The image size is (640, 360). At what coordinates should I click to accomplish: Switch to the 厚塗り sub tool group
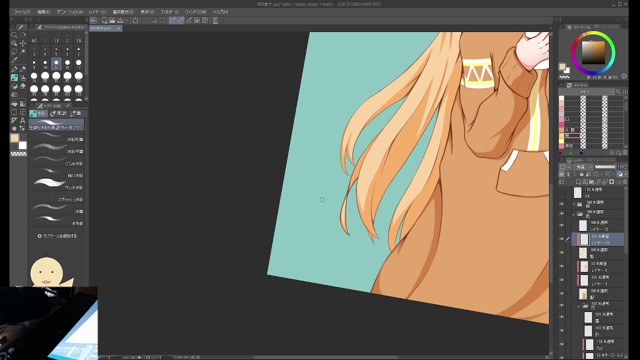pyautogui.click(x=60, y=113)
